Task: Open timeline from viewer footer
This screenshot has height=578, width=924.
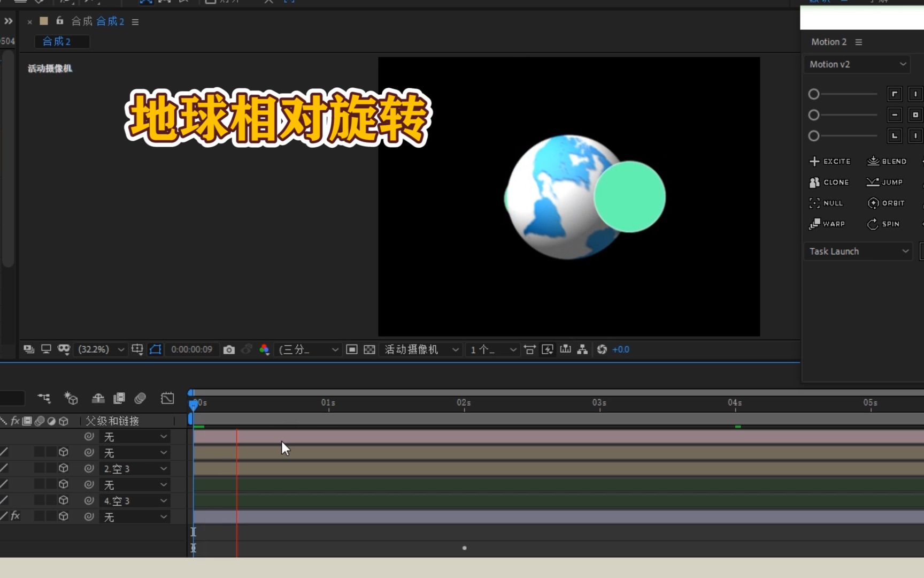Action: (x=565, y=349)
